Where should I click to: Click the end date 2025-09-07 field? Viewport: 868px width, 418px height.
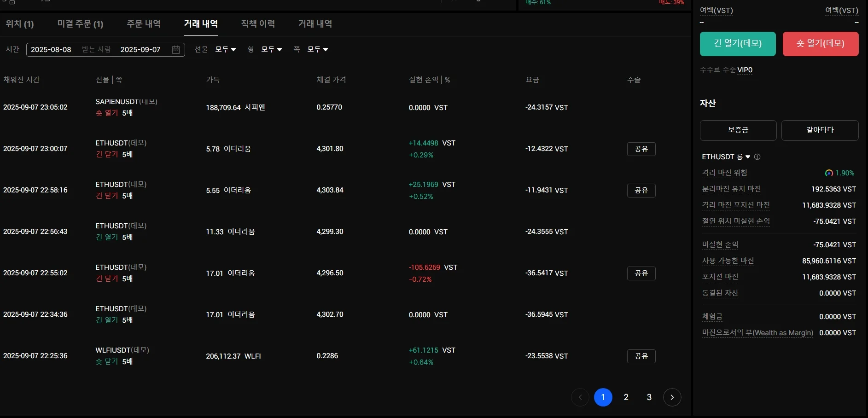140,50
